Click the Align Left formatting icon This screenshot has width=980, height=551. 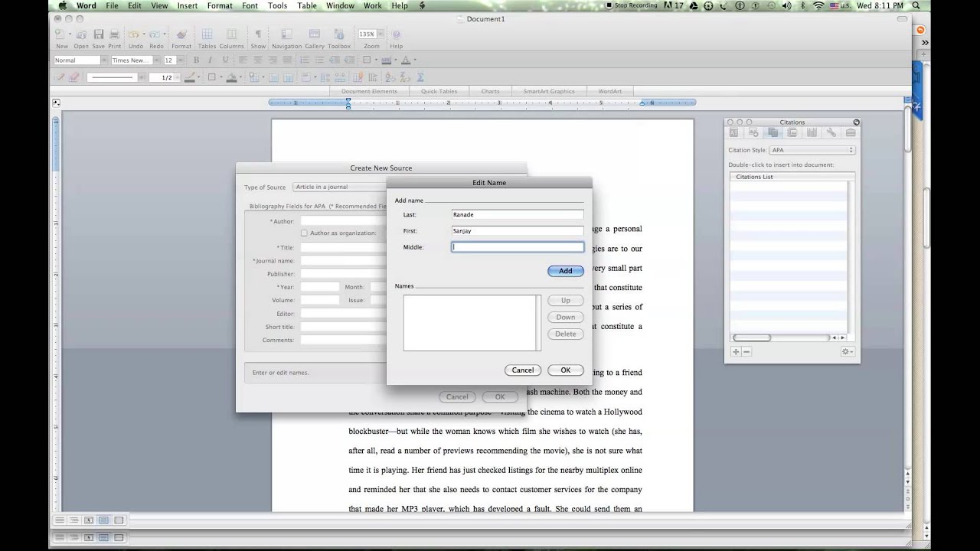[x=242, y=60]
